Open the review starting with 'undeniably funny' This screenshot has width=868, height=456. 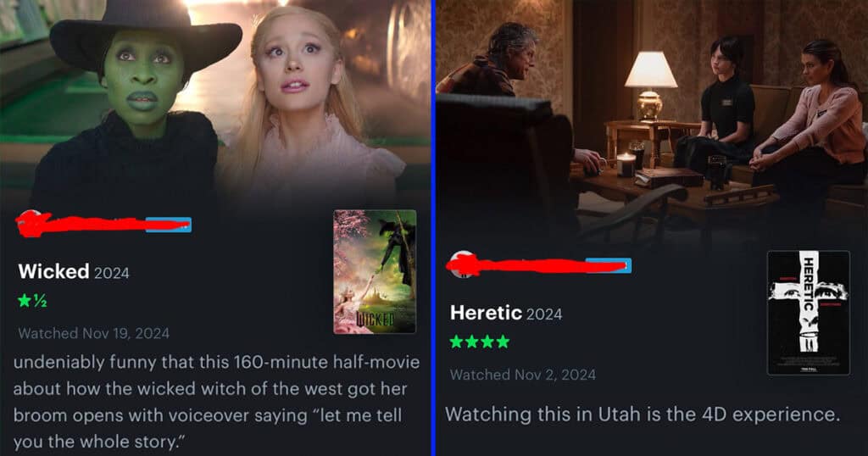point(216,403)
